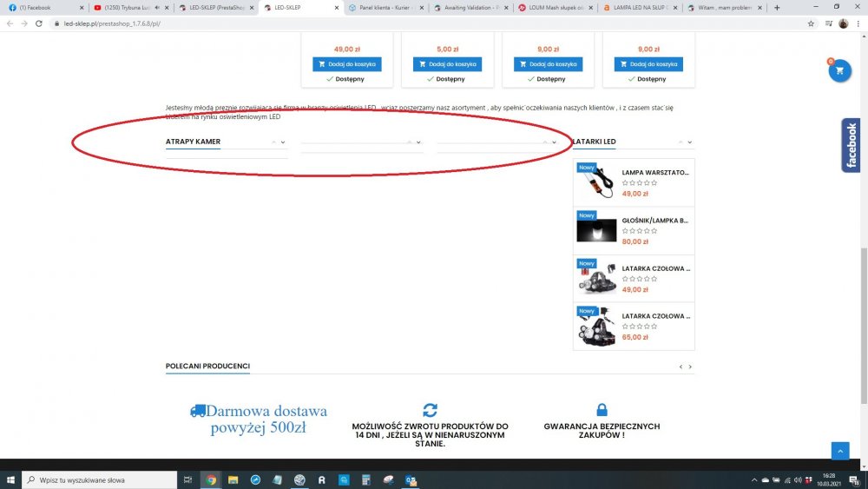The image size is (868, 489).
Task: Add first 9,00 zł product to cart
Action: 548,64
